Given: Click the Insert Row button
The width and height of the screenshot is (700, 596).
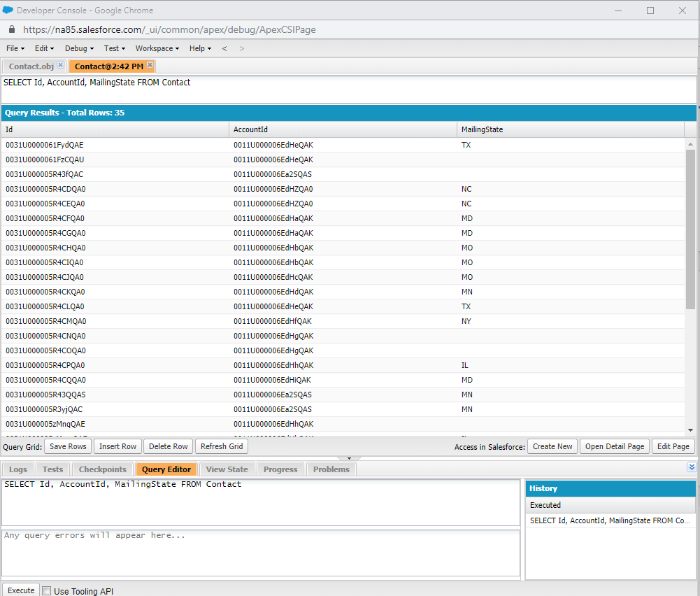Looking at the screenshot, I should point(117,446).
